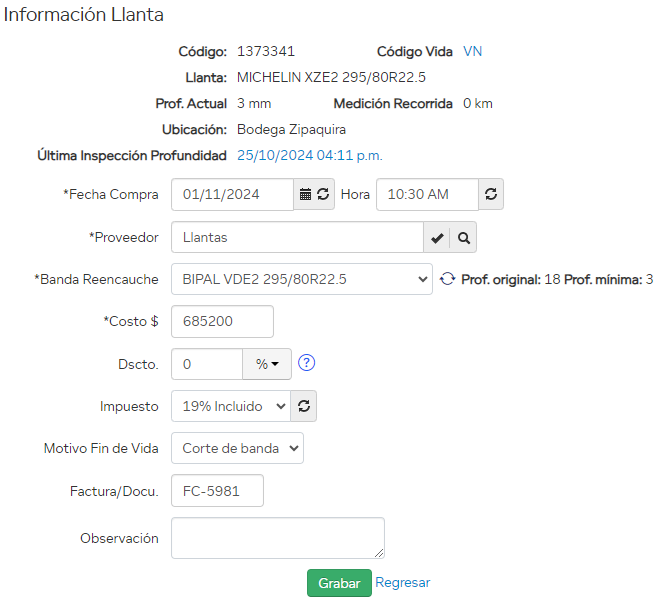Click into the Observación text area
This screenshot has width=663, height=612.
[x=277, y=538]
